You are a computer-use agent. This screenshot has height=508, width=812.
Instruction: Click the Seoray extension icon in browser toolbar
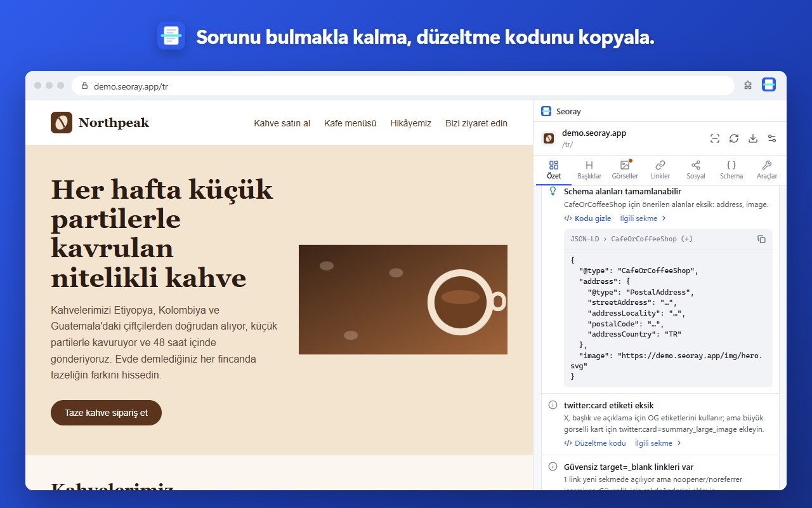[x=768, y=85]
